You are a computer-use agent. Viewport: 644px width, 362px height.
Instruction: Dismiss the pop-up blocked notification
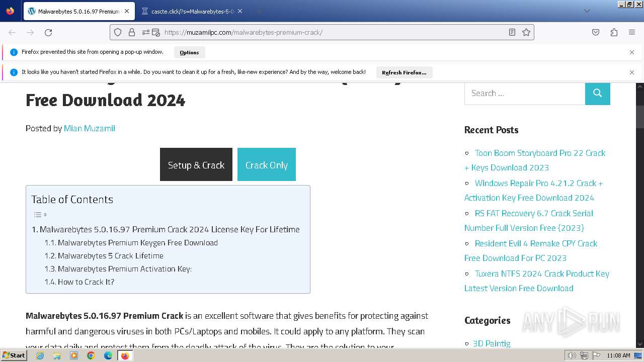coord(632,52)
